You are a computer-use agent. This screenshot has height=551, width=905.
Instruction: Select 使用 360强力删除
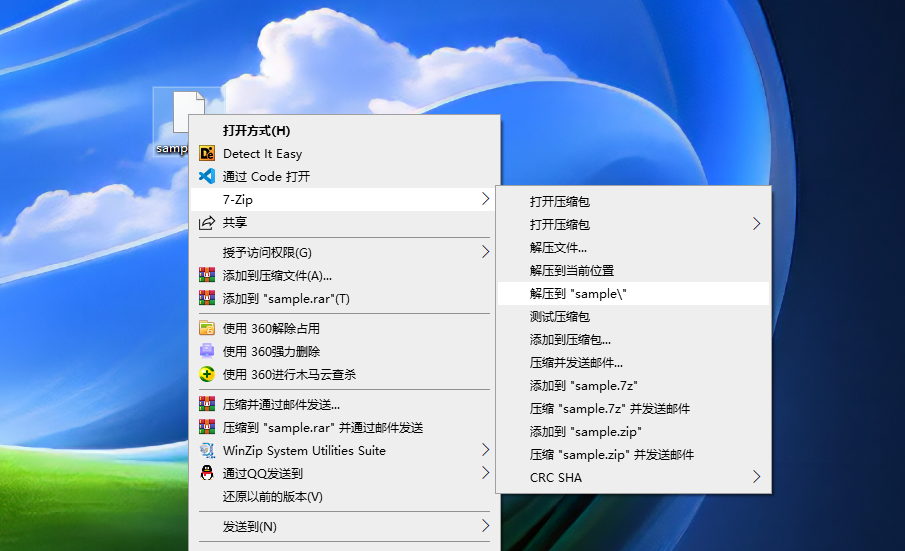(x=345, y=351)
